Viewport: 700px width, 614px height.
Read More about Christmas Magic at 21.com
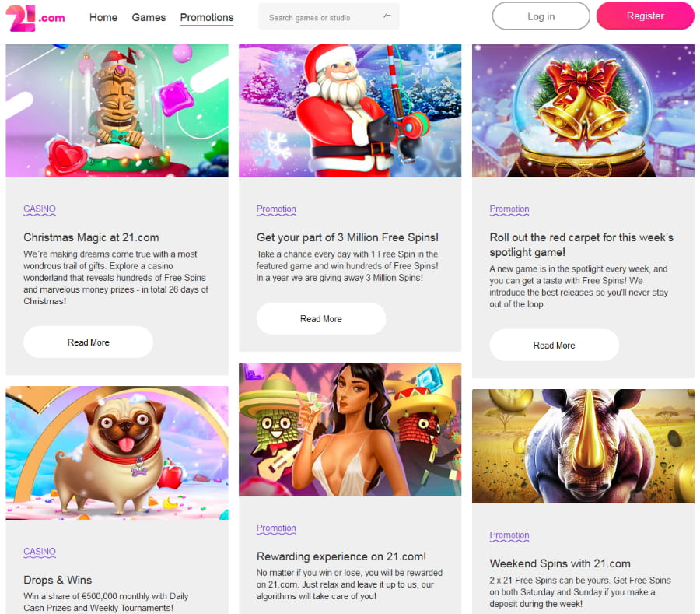[89, 342]
